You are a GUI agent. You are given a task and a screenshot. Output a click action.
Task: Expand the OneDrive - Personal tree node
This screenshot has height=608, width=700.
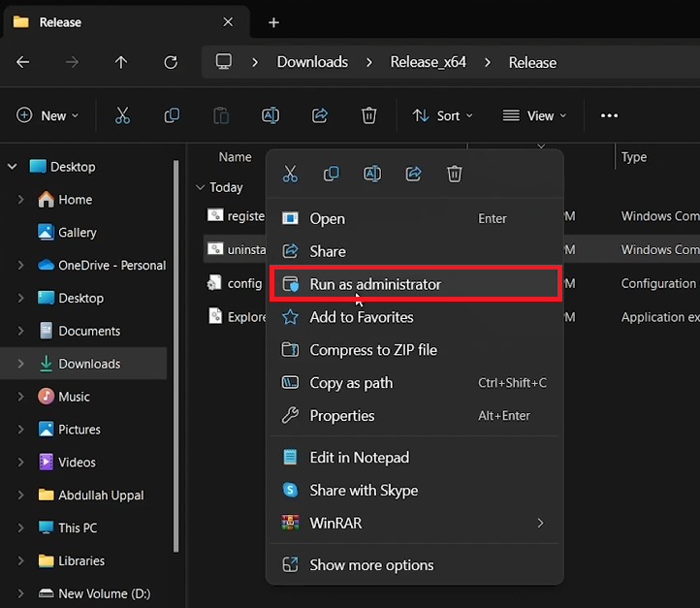point(21,266)
